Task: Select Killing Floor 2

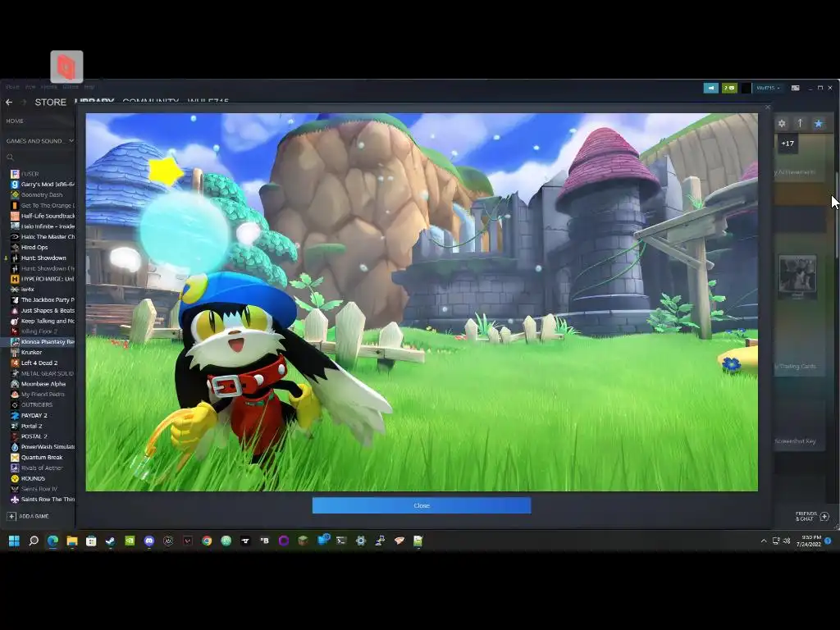Action: 43,331
